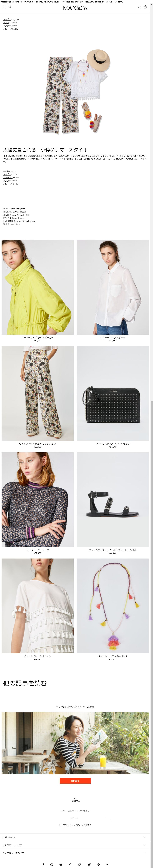Open the Pinterest footer icon
Image resolution: width=153 pixels, height=868 pixels.
click(70, 864)
